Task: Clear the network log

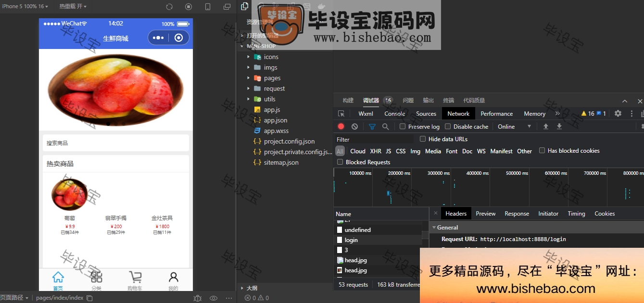Action: click(354, 126)
